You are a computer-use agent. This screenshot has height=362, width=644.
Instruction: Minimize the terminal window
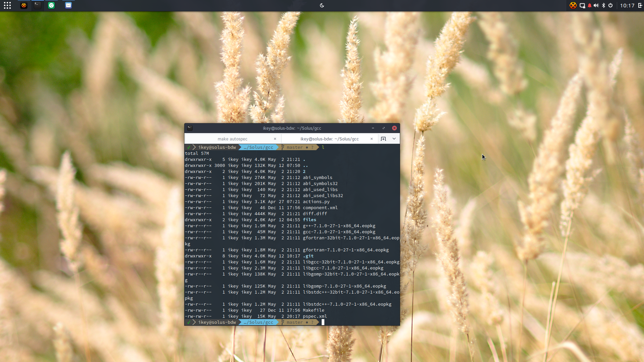click(x=373, y=128)
